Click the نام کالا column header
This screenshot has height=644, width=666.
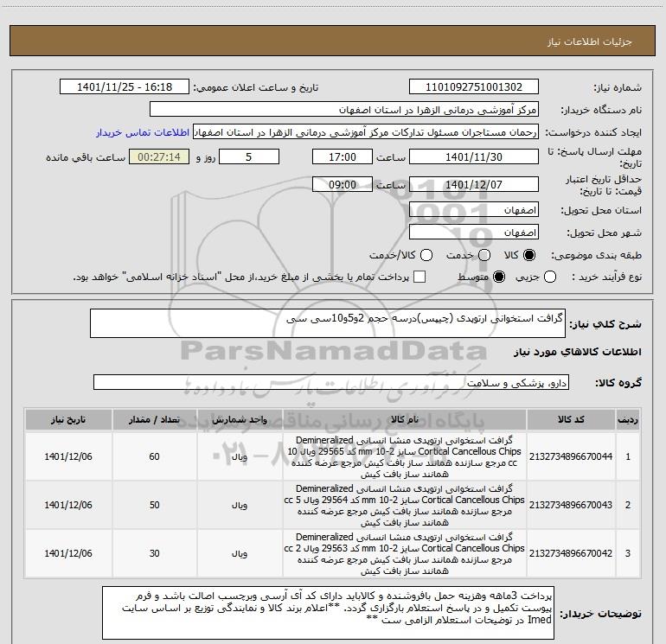(x=405, y=420)
